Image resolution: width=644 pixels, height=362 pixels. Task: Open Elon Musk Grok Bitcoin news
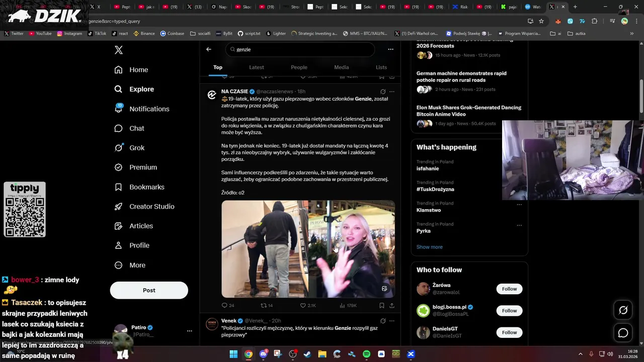469,111
